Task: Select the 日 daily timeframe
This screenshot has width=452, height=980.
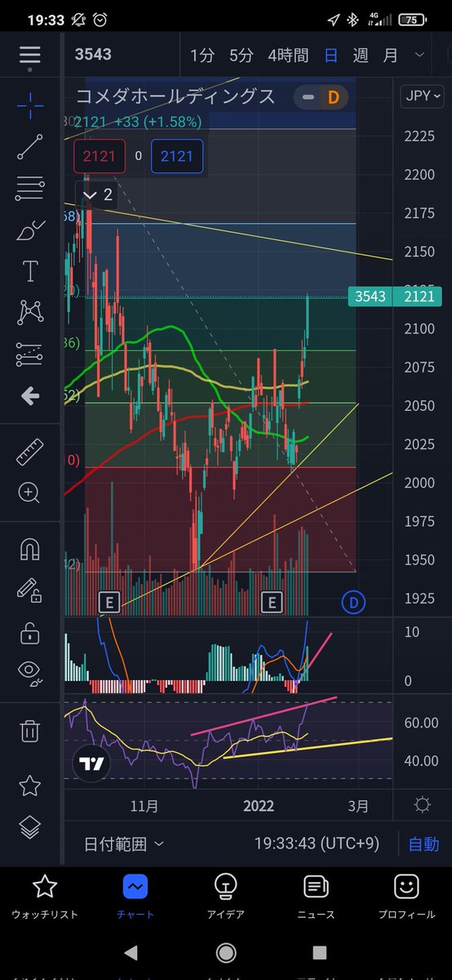Action: tap(330, 56)
